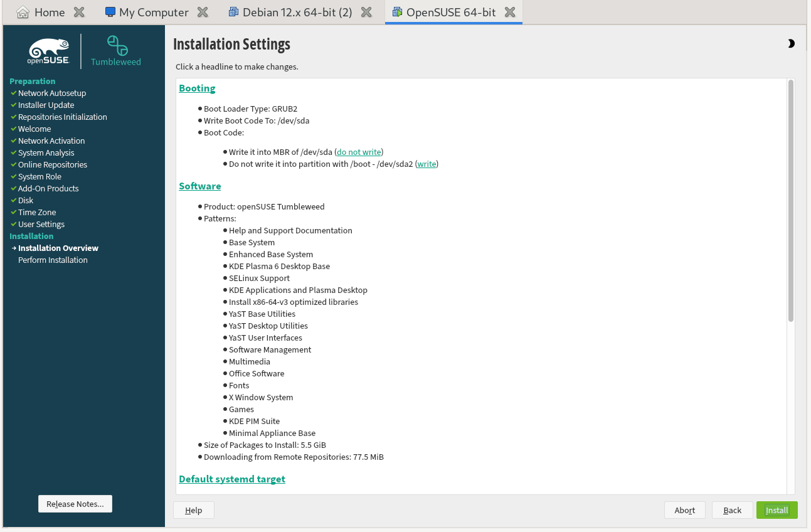Open the Release Notes dialog
Viewport: 811px width, 532px height.
click(75, 504)
